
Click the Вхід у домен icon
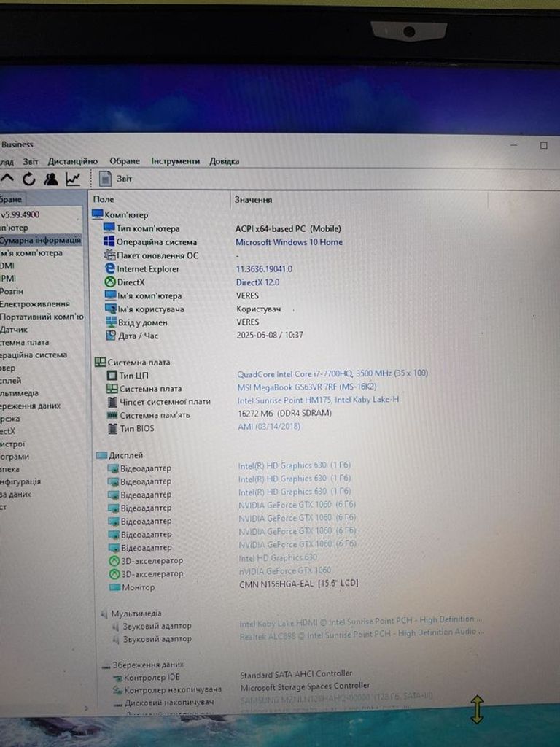(x=111, y=322)
